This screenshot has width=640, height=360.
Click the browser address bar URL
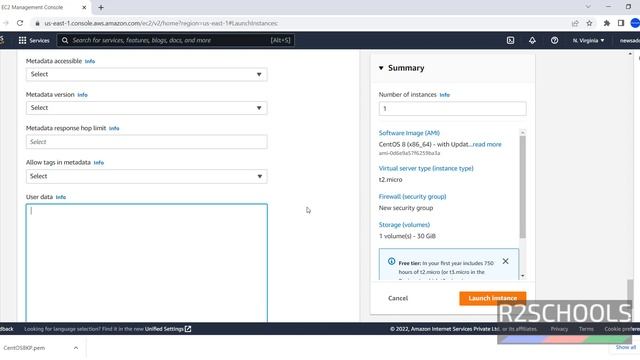(x=161, y=23)
